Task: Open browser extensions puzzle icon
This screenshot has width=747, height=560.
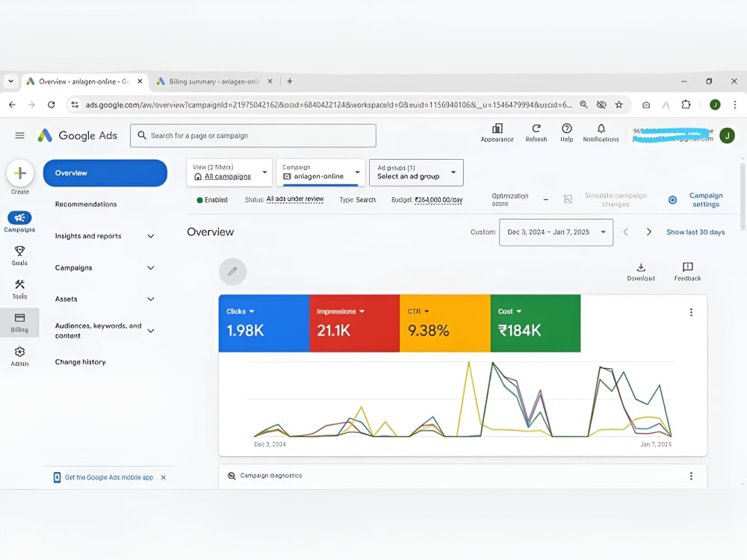Action: [x=686, y=105]
